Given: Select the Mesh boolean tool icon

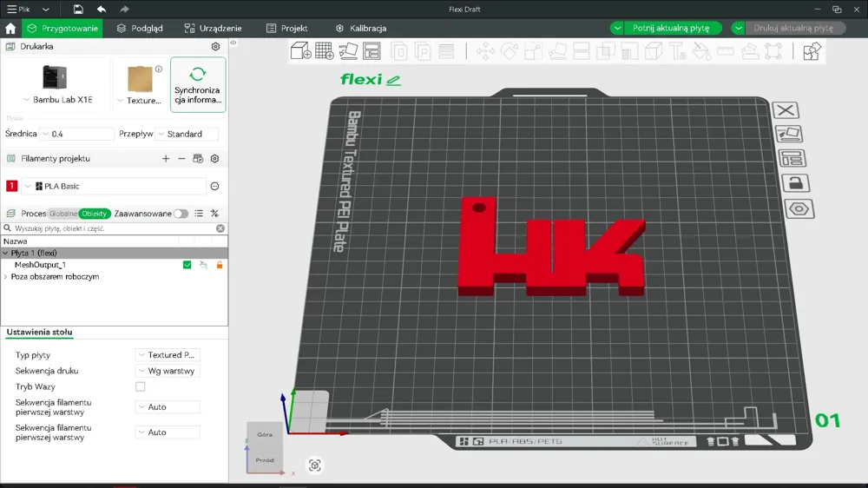Looking at the screenshot, I should tap(606, 51).
